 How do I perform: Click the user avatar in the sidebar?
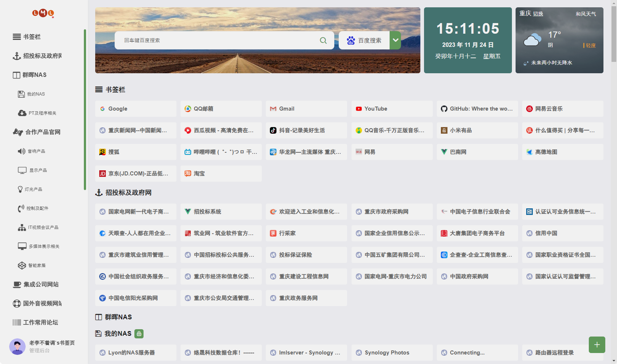17,346
